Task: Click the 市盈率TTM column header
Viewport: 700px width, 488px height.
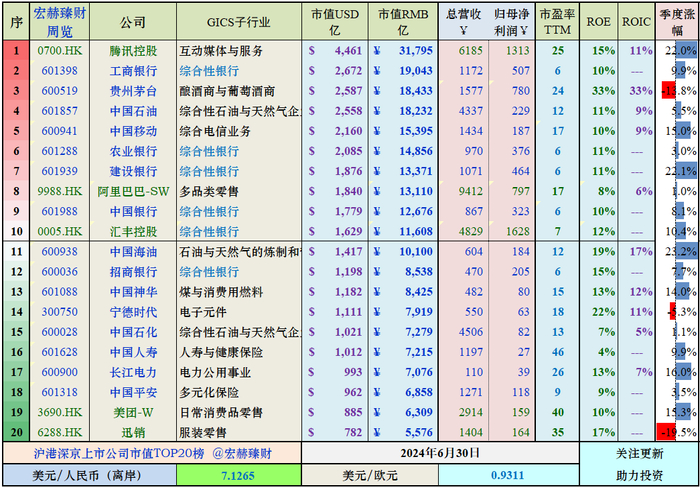Action: pyautogui.click(x=557, y=22)
